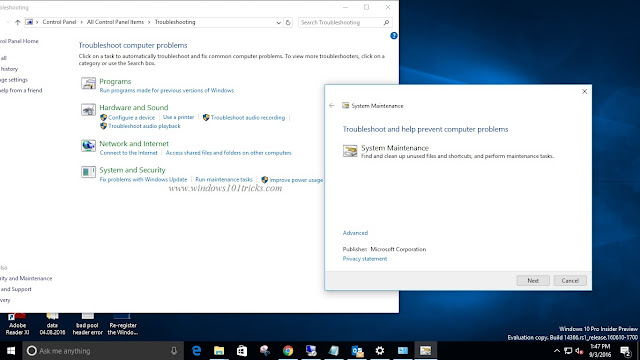Open the Action Center notification icon

pos(625,351)
